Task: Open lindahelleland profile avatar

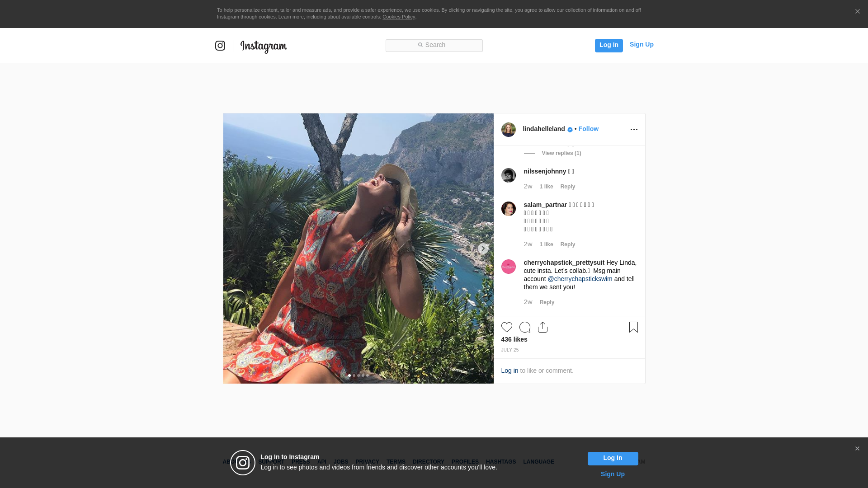Action: pyautogui.click(x=508, y=130)
